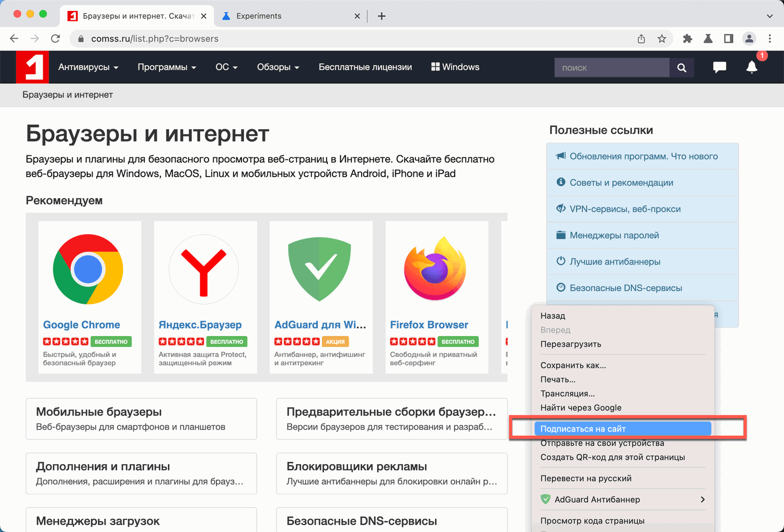784x532 pixels.
Task: Open a new tab with plus button
Action: pos(382,16)
